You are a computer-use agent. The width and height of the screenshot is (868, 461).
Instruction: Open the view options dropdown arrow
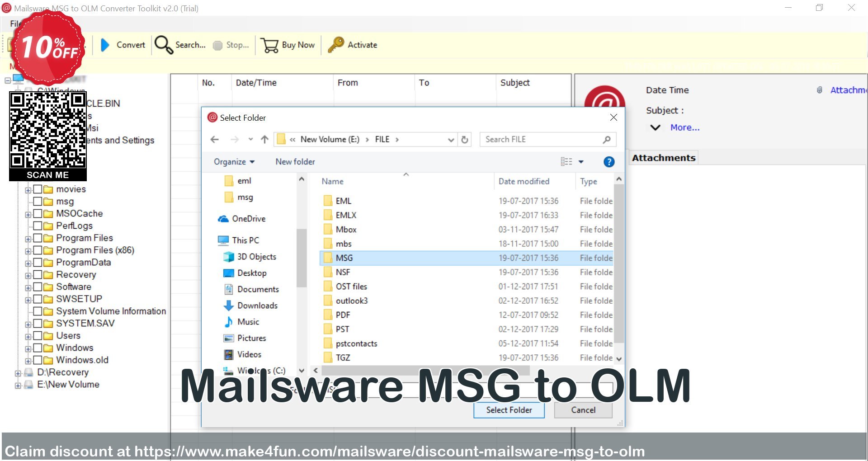click(581, 162)
